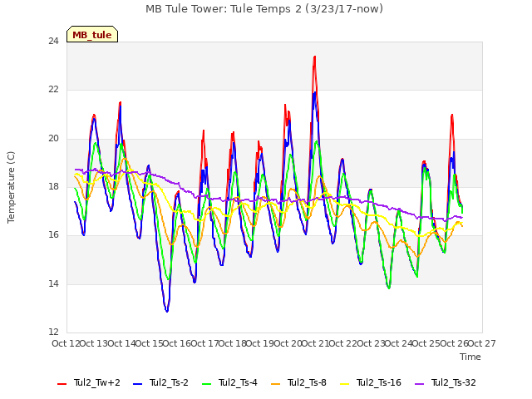The image size is (532, 399).
Task: Click the 18 y-axis tick label
Action: click(x=53, y=186)
